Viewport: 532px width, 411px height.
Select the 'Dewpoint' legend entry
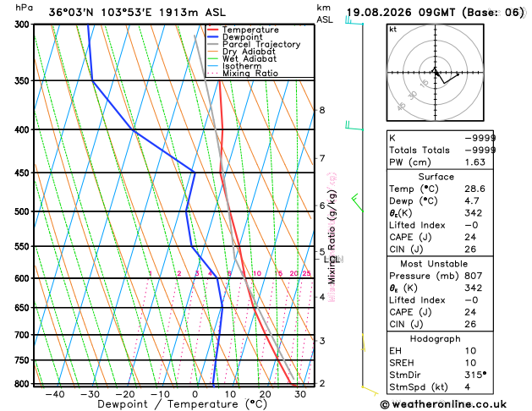click(242, 37)
